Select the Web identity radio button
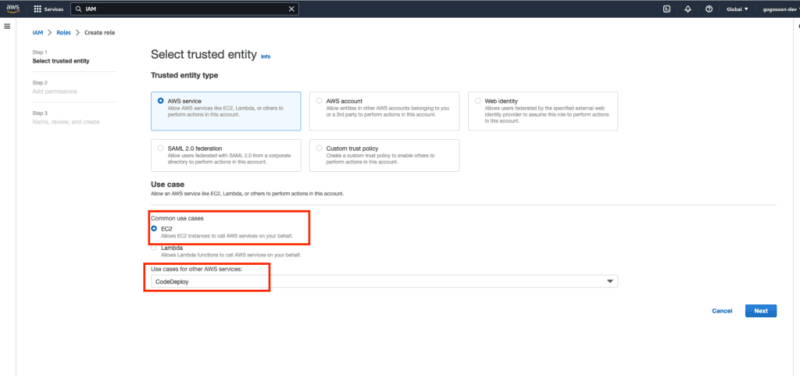Viewport: 800px width, 376px height. tap(478, 101)
